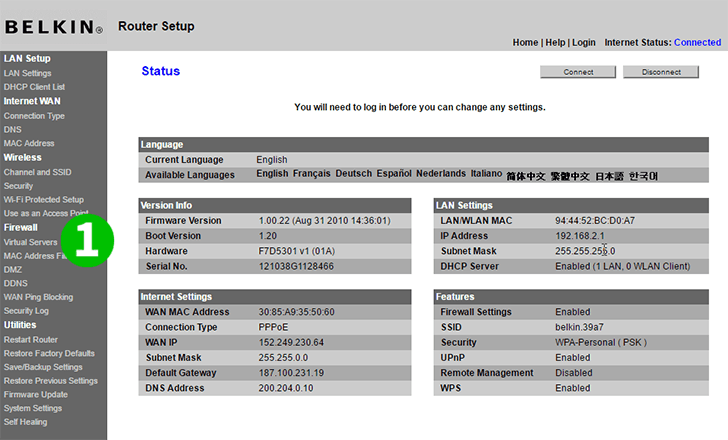Image resolution: width=728 pixels, height=440 pixels.
Task: Select Italiano language
Action: coord(486,174)
